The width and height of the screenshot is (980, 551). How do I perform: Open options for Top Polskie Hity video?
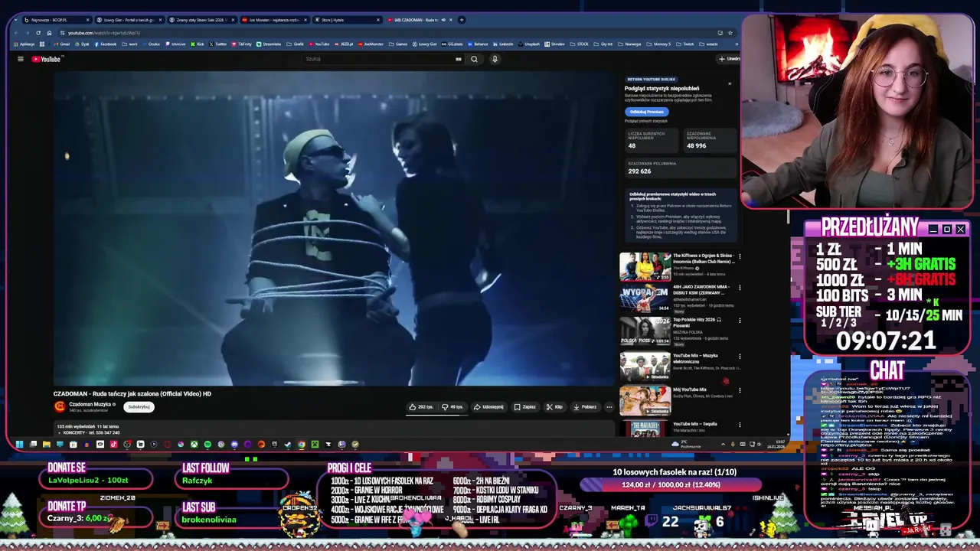(740, 322)
